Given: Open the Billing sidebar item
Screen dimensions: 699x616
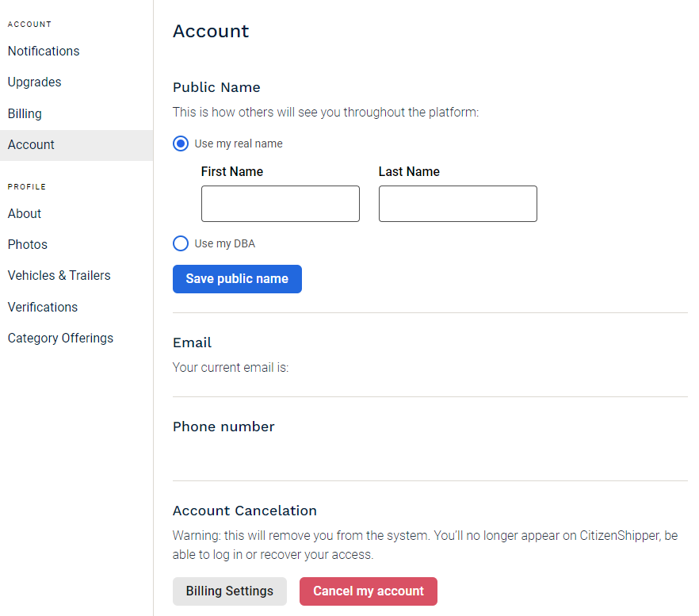Looking at the screenshot, I should point(25,113).
